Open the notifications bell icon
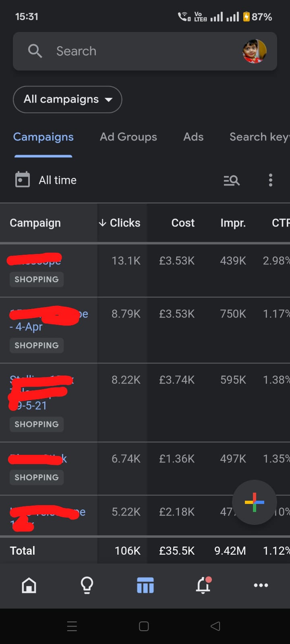This screenshot has width=290, height=644. point(203,585)
